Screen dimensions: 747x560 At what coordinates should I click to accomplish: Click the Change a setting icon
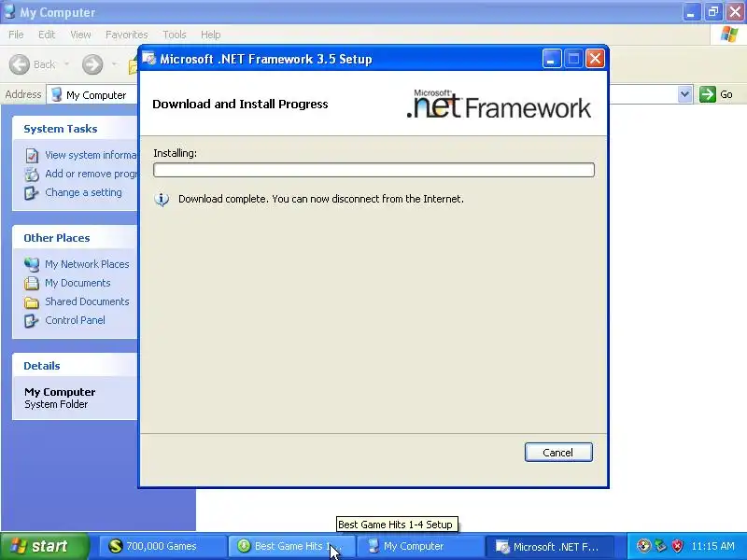tap(32, 193)
